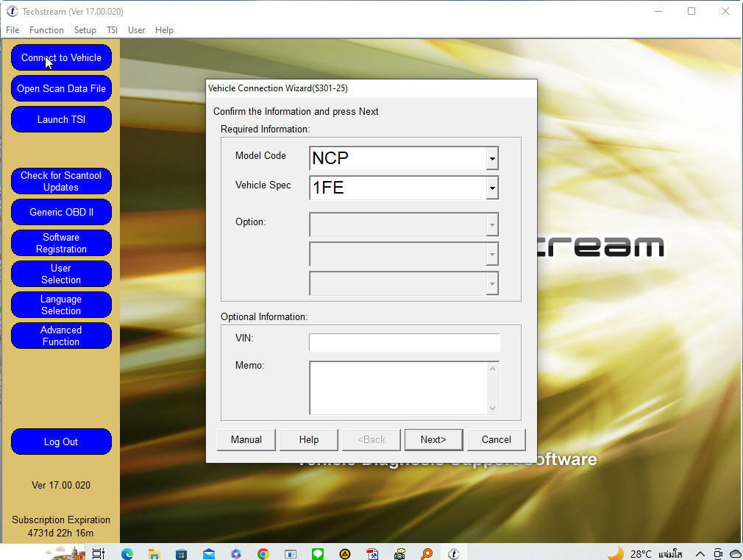
Task: Click the Techstream icon in the taskbar
Action: (454, 553)
